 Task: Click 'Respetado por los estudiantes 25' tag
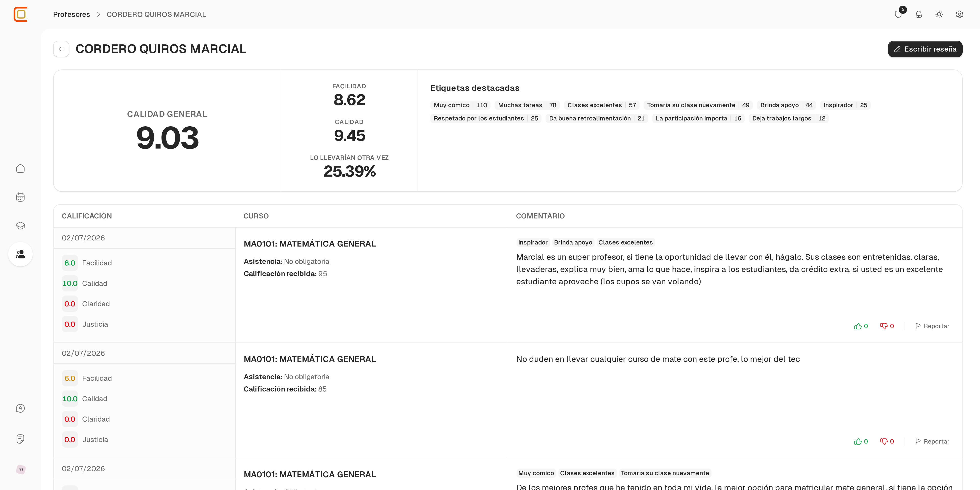(x=486, y=118)
